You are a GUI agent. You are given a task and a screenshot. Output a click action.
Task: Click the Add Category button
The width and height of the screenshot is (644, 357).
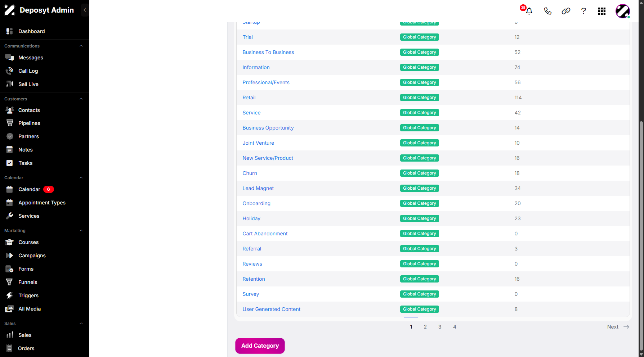[260, 346]
